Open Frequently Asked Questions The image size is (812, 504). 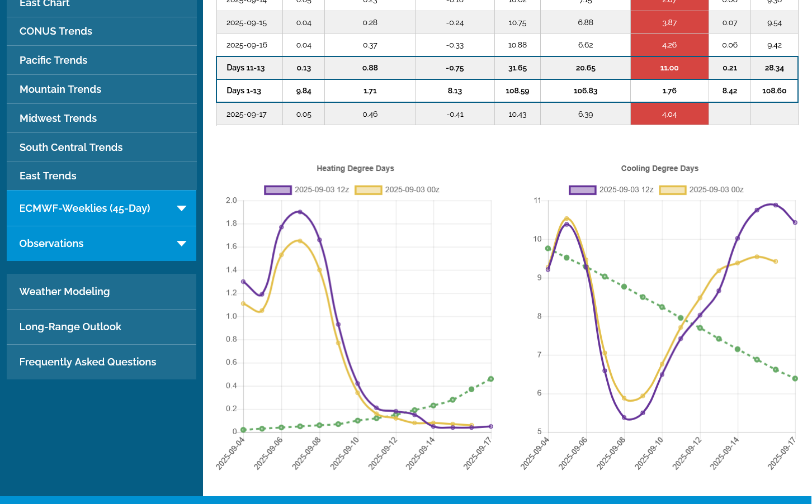coord(88,362)
